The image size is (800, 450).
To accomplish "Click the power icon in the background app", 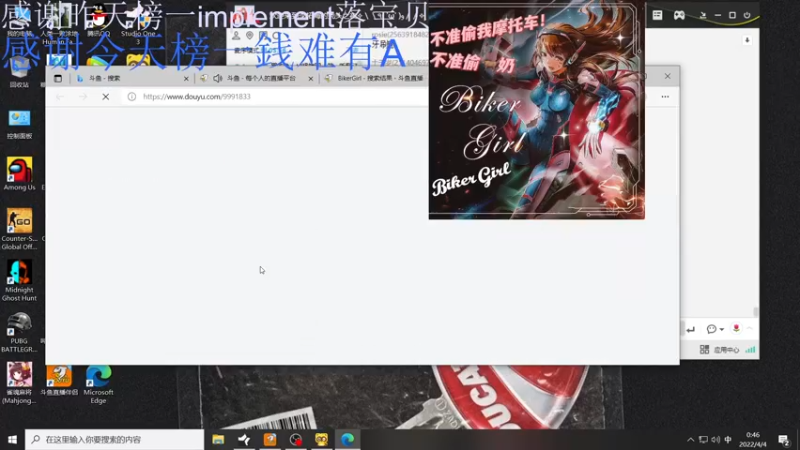I will pyautogui.click(x=747, y=15).
